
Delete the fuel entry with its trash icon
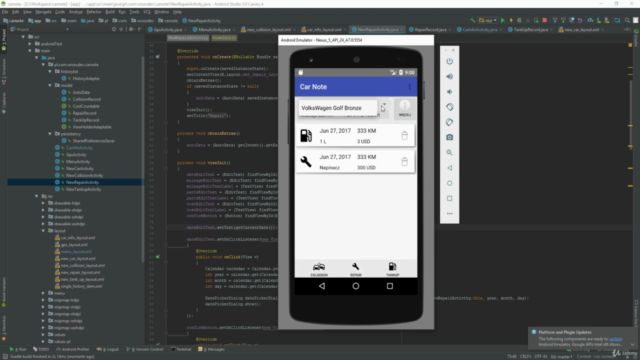tap(404, 136)
